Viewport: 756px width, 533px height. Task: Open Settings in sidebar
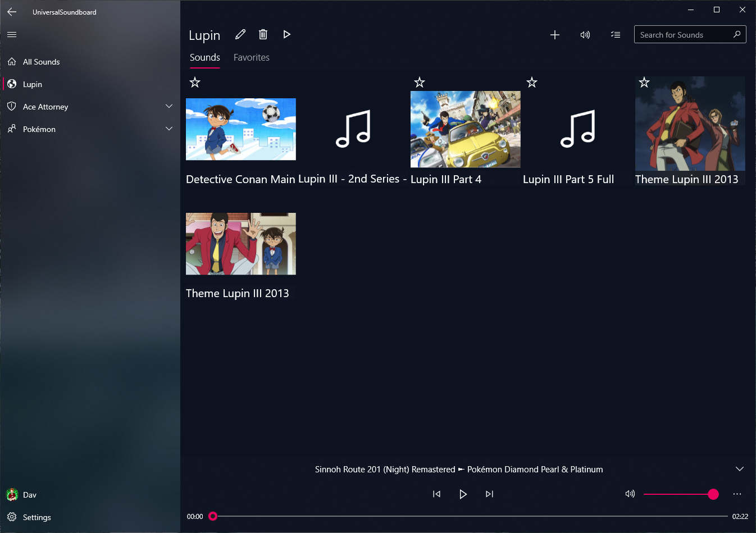pyautogui.click(x=90, y=517)
